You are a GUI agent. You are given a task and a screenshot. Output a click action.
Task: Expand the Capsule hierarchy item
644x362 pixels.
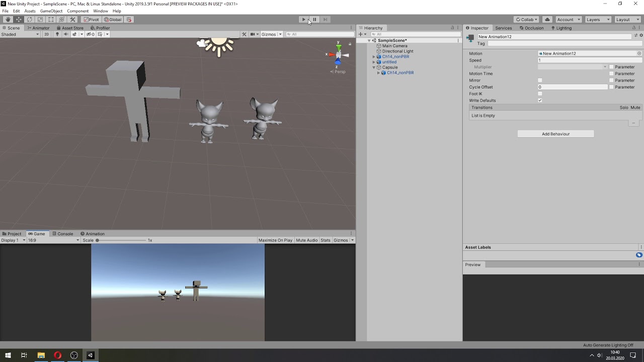tap(374, 67)
